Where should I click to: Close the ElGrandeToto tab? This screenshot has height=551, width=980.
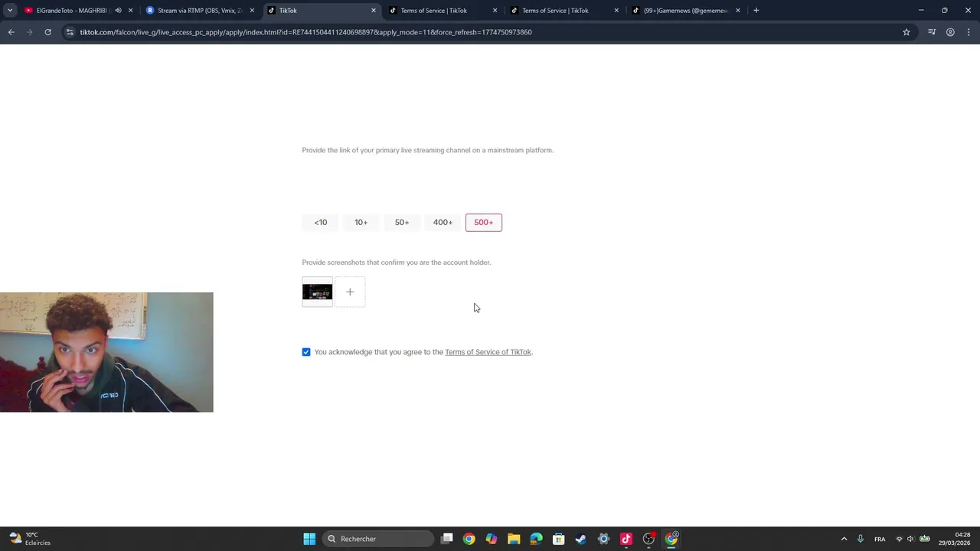coord(130,11)
